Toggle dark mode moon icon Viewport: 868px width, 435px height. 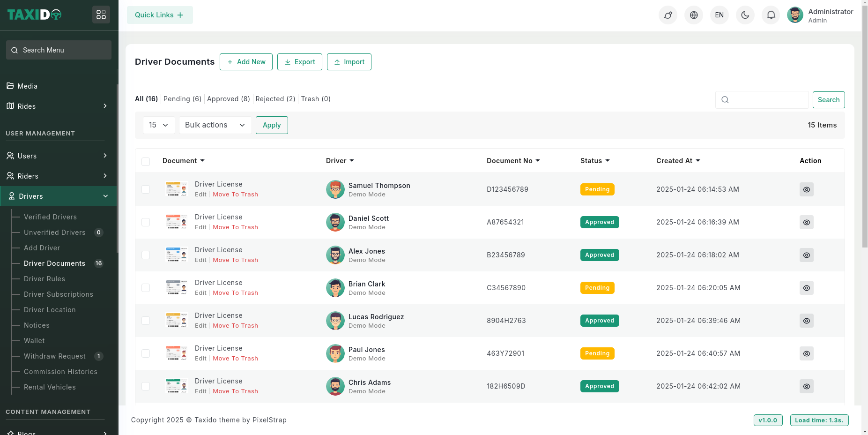745,15
